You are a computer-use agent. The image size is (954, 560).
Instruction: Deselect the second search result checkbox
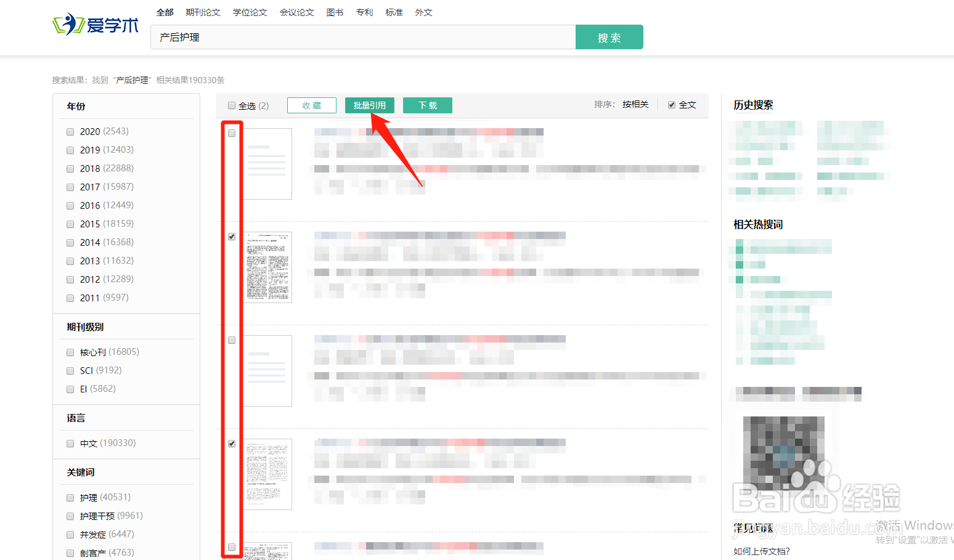coord(232,237)
